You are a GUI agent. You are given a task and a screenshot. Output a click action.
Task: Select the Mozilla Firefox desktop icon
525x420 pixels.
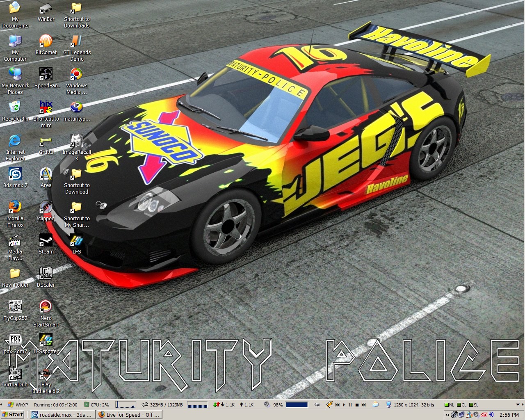point(15,214)
